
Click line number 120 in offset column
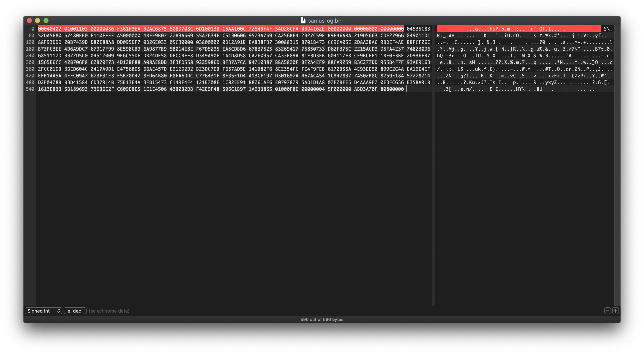[30, 42]
